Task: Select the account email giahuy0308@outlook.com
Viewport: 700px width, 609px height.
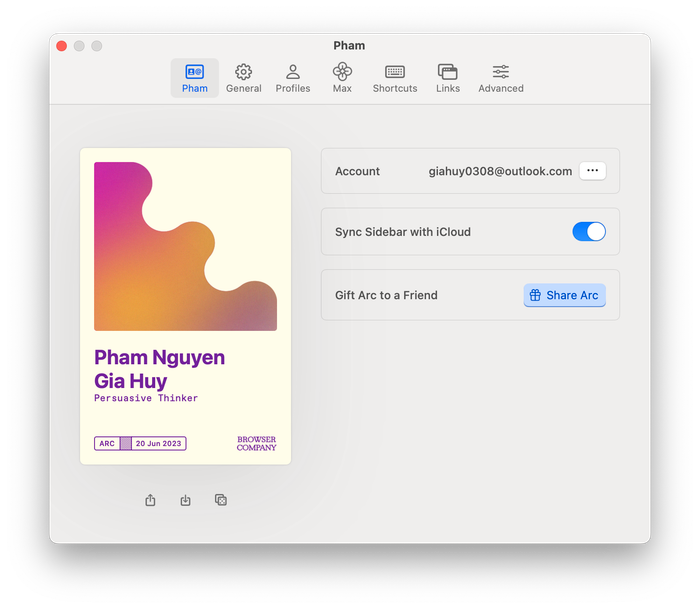Action: (x=500, y=171)
